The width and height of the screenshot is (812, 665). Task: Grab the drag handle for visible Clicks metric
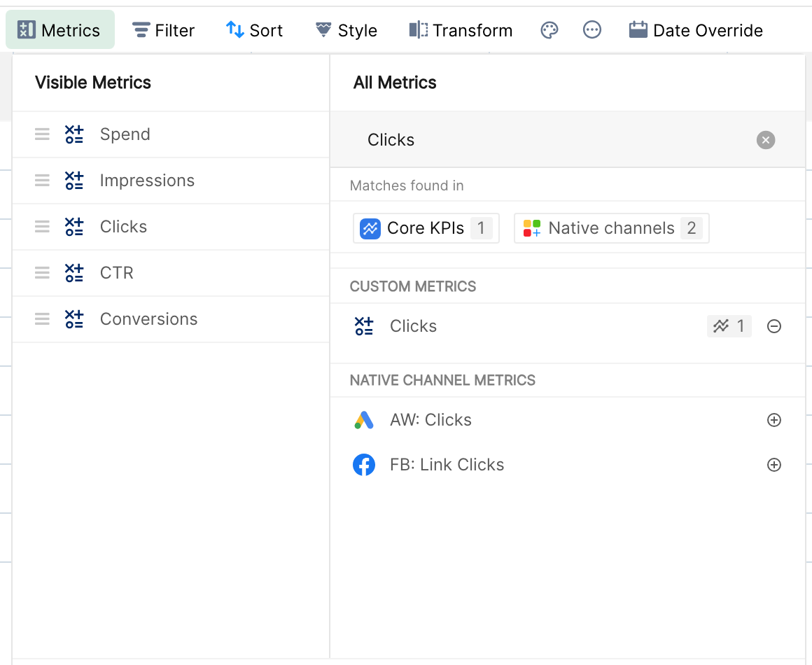42,226
